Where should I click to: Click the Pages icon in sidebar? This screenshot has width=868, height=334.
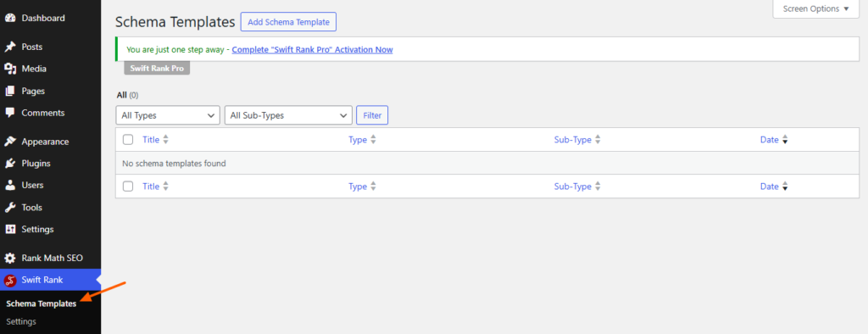[10, 91]
